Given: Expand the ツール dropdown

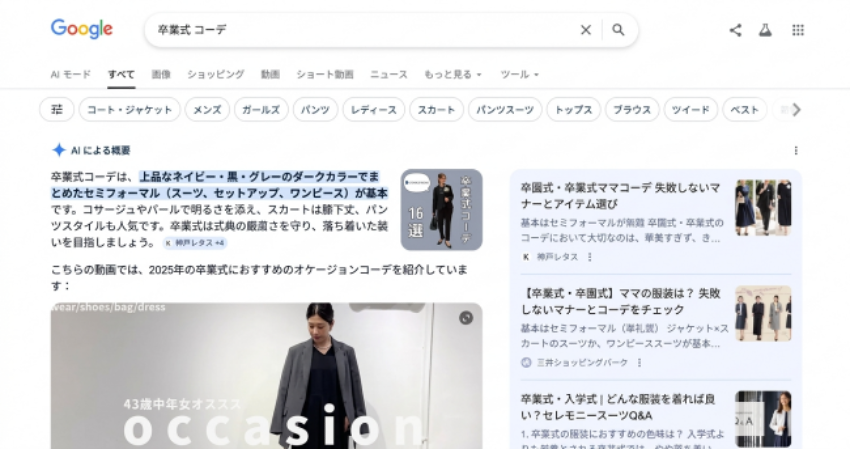Looking at the screenshot, I should (x=519, y=74).
